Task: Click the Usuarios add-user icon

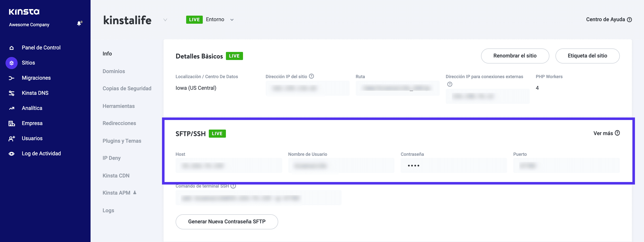Action: click(12, 139)
